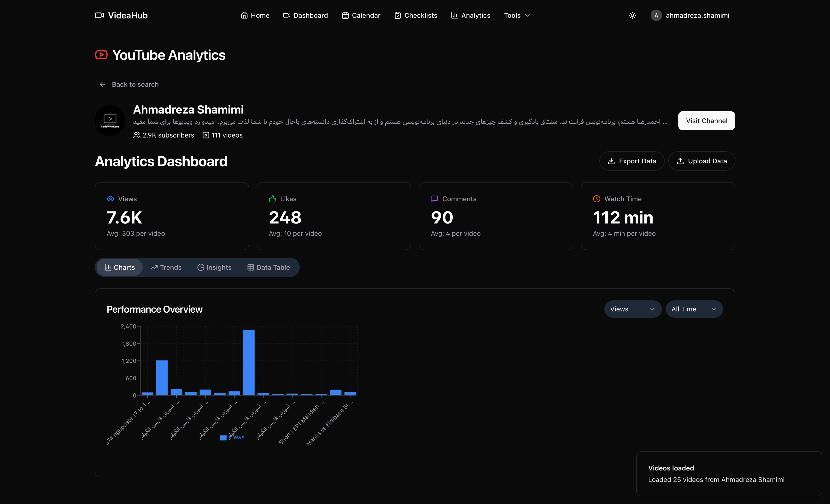
Task: Click the eye icon on the Views card
Action: pyautogui.click(x=111, y=199)
